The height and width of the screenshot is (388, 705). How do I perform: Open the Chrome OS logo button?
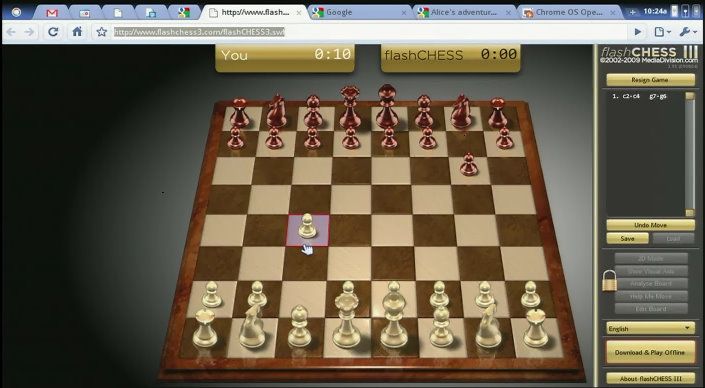tap(16, 12)
